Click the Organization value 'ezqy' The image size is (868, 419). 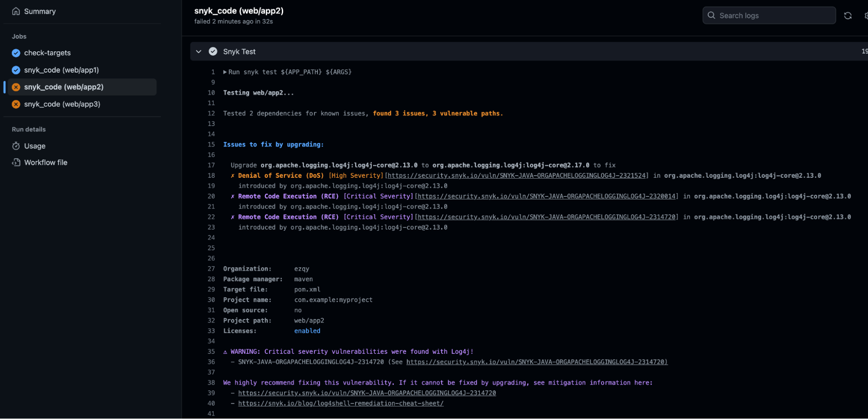(302, 269)
